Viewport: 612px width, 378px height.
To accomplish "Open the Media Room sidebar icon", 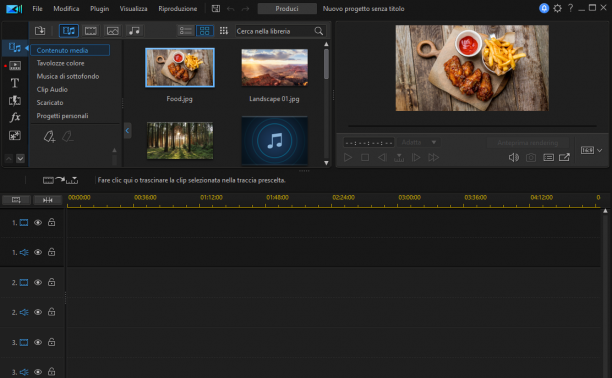I will [14, 48].
